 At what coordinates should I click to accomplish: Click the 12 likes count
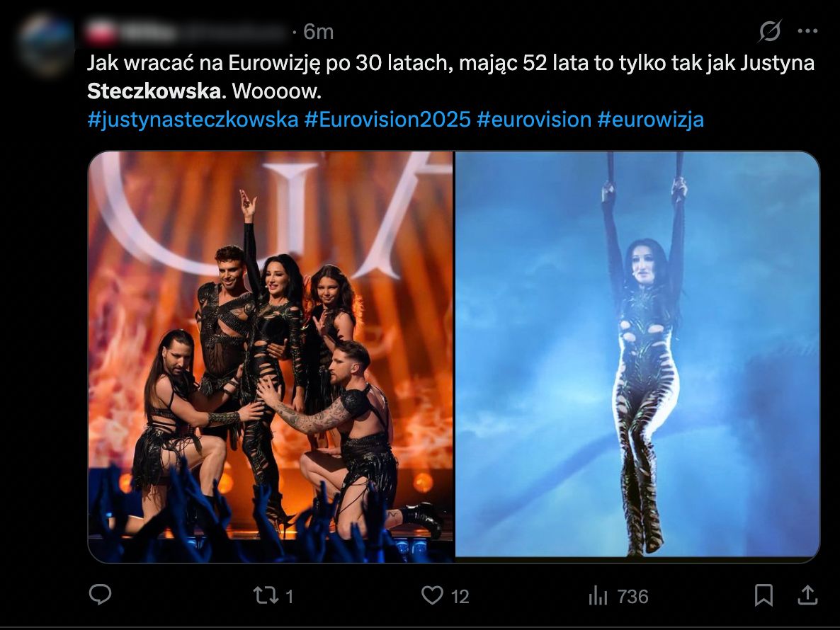coord(460,596)
